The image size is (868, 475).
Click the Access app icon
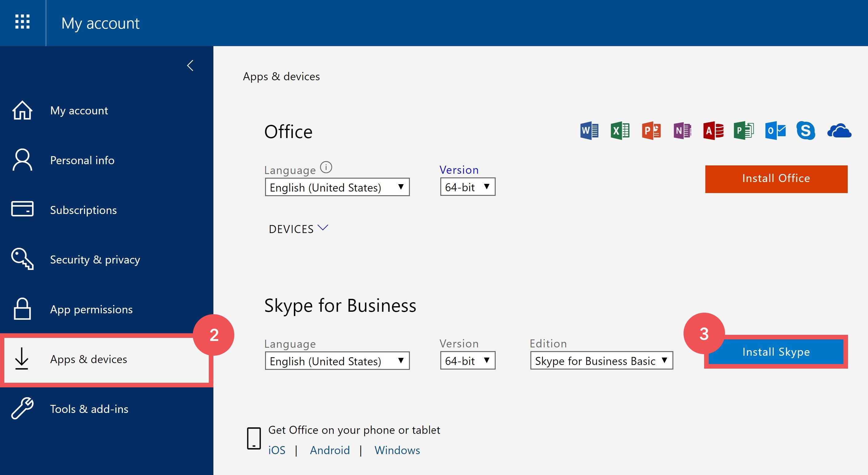tap(713, 131)
